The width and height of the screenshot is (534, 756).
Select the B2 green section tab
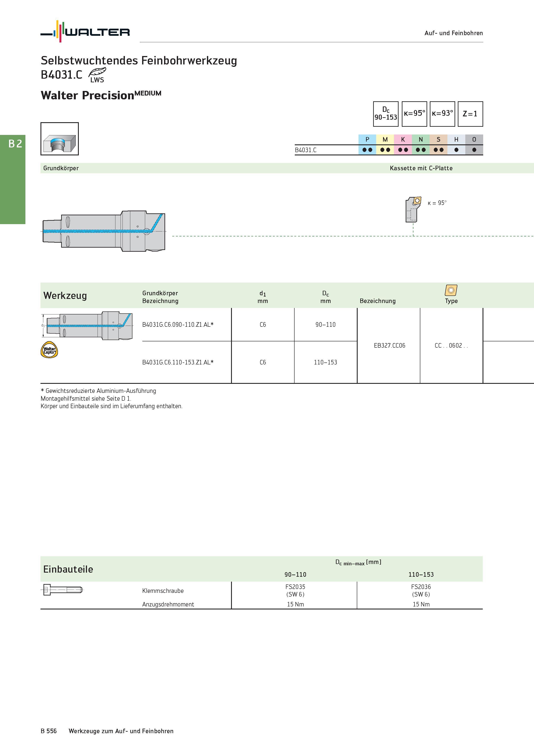point(12,180)
